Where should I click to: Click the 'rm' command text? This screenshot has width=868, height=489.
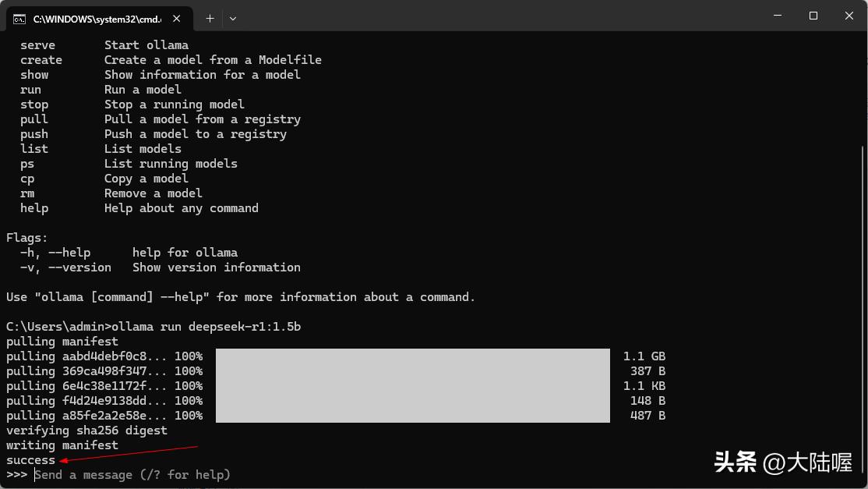(27, 194)
